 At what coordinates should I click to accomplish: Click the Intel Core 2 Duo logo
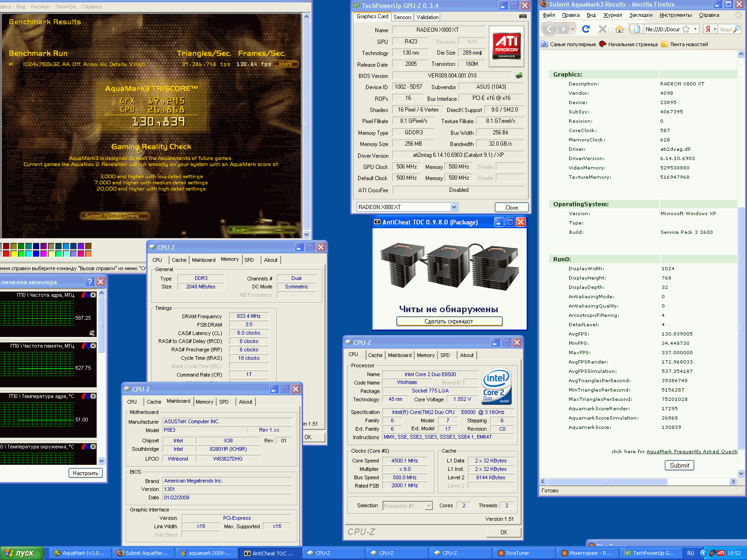[496, 386]
